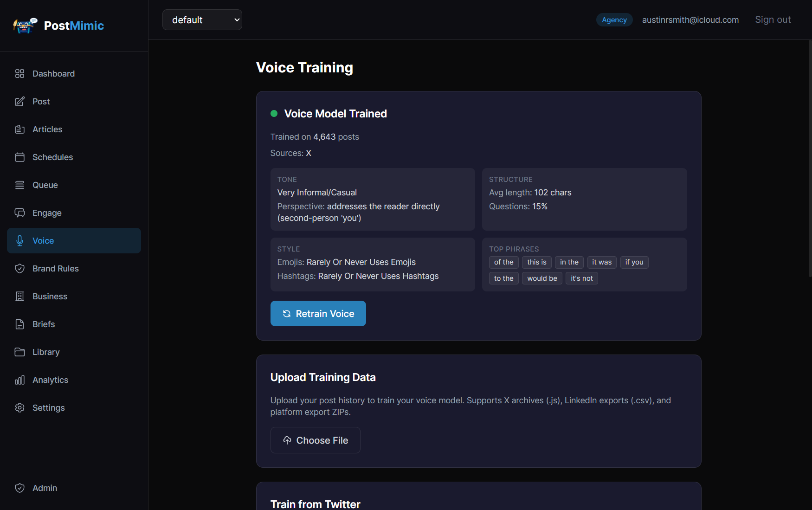Click the Retrain Voice button
Image resolution: width=812 pixels, height=510 pixels.
(318, 314)
